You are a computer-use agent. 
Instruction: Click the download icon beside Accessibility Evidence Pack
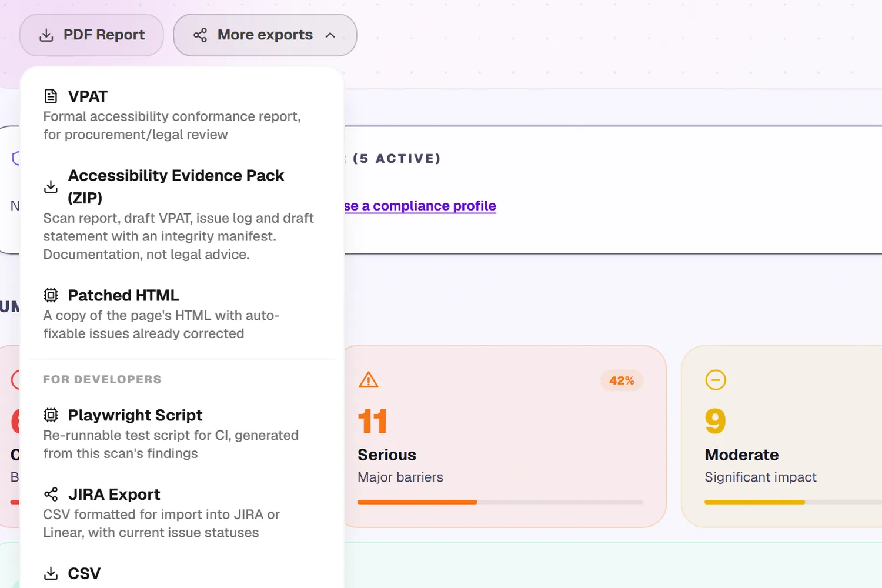click(x=51, y=186)
